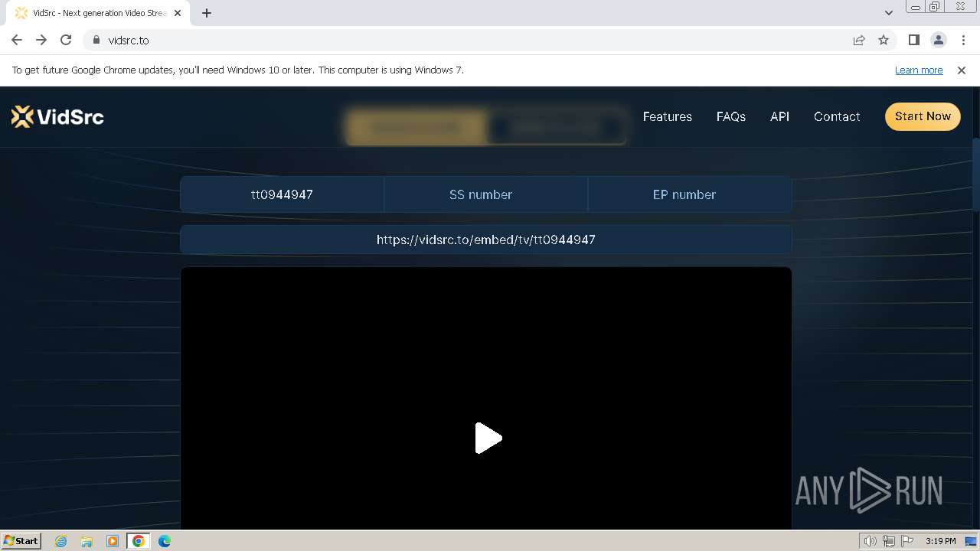Open Windows Media Player icon
This screenshot has height=551, width=980.
click(113, 541)
